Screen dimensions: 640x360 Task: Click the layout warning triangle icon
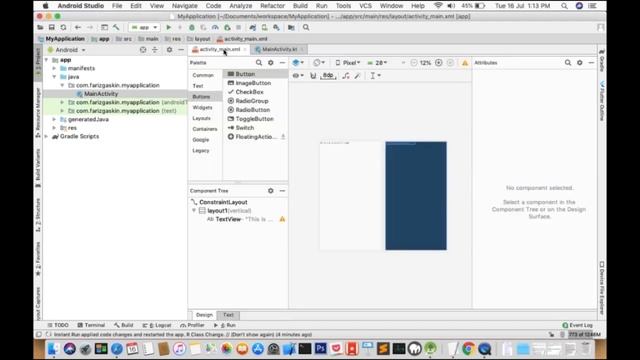(x=465, y=63)
